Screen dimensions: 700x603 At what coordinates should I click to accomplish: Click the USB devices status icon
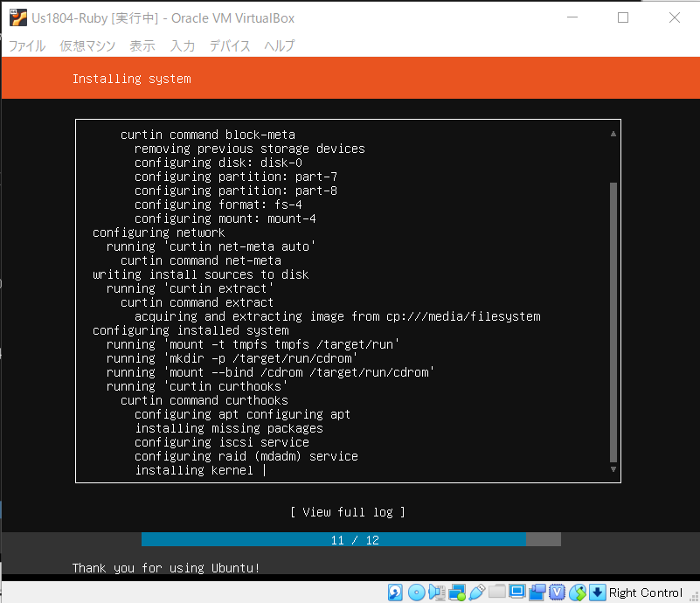pyautogui.click(x=477, y=593)
